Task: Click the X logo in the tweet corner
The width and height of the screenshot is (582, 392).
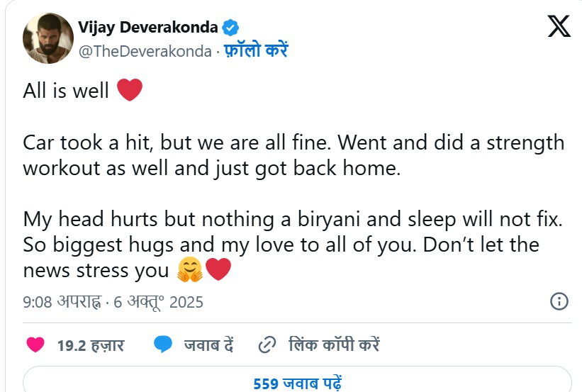Action: pyautogui.click(x=559, y=26)
